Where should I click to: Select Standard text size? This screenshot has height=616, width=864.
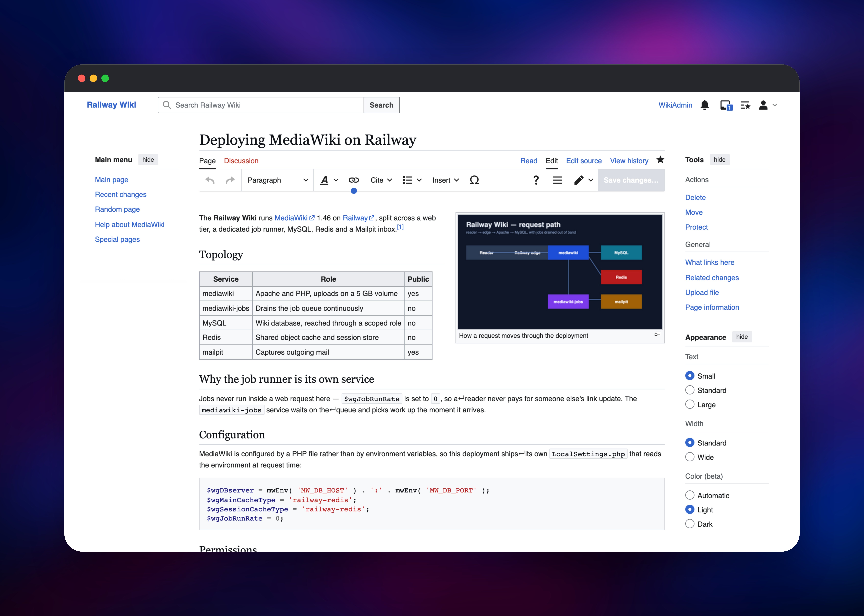(690, 390)
